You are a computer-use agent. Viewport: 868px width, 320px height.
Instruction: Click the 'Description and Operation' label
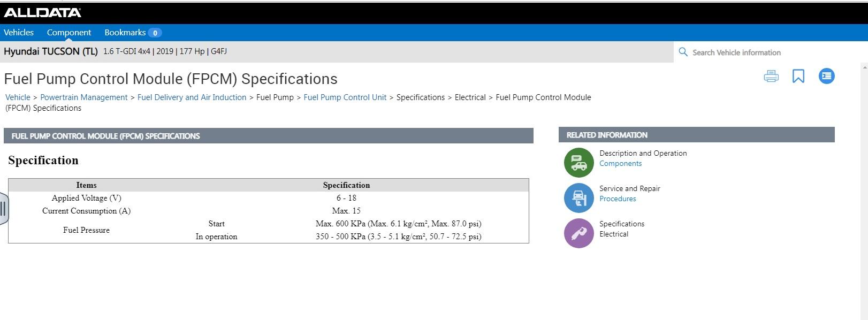click(x=643, y=153)
